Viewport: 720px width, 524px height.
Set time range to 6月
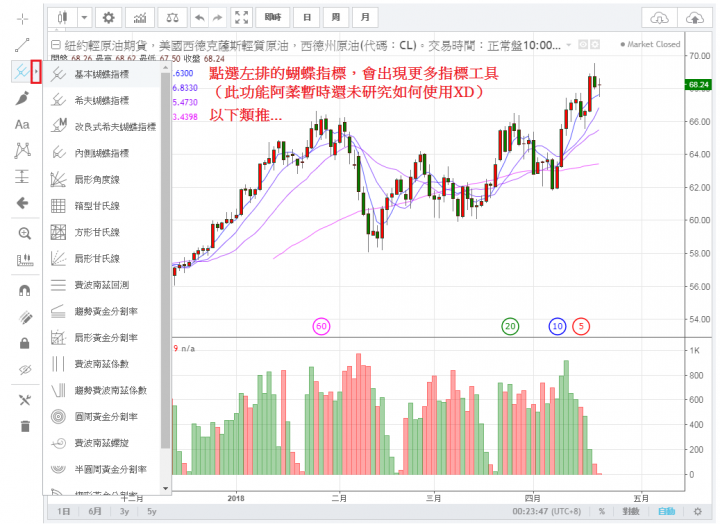pyautogui.click(x=95, y=511)
